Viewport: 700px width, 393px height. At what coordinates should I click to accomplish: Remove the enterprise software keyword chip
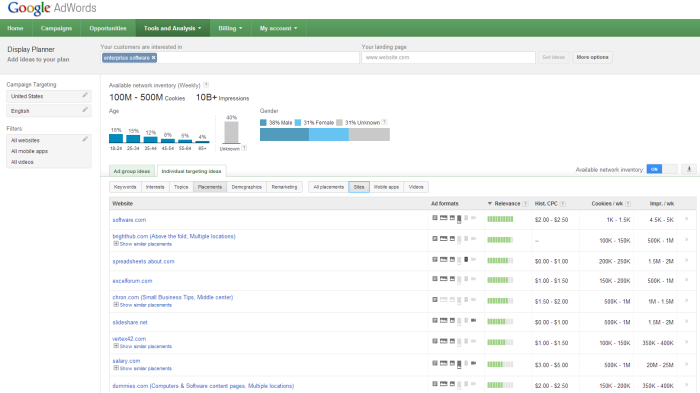(x=154, y=58)
